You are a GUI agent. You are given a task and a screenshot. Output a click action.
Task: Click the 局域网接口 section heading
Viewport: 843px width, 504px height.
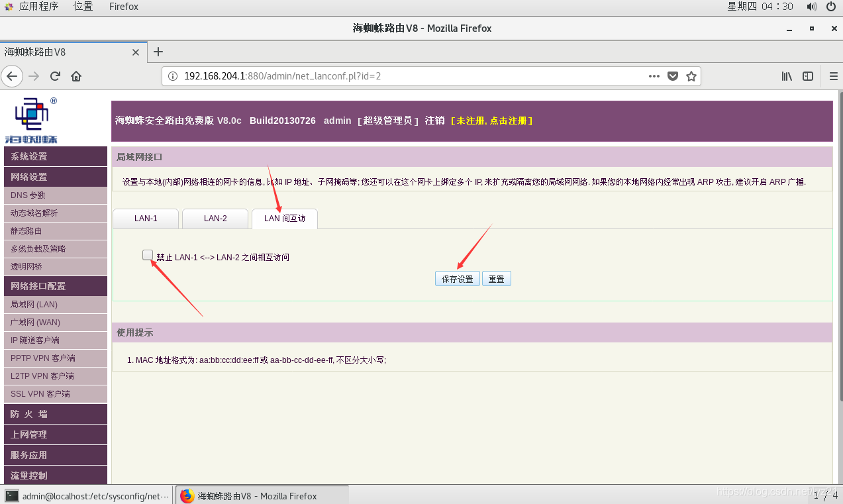point(139,157)
